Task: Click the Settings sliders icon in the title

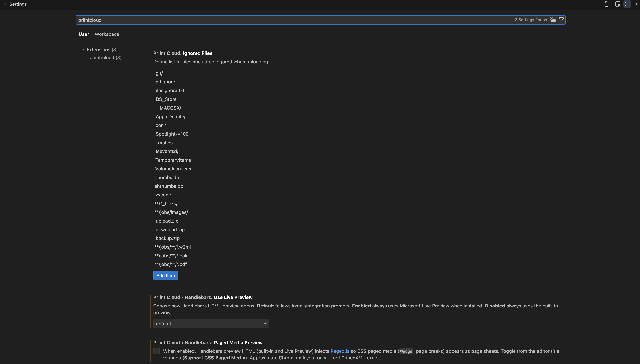Action: pyautogui.click(x=5, y=4)
